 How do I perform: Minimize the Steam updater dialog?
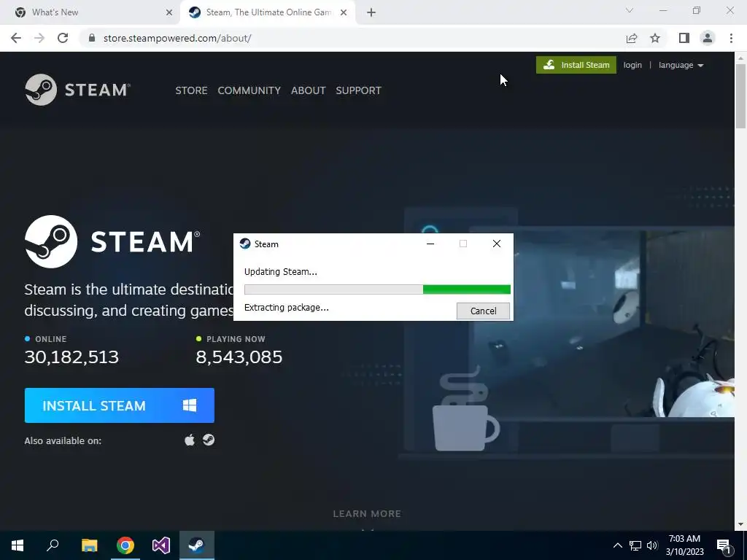tap(430, 244)
